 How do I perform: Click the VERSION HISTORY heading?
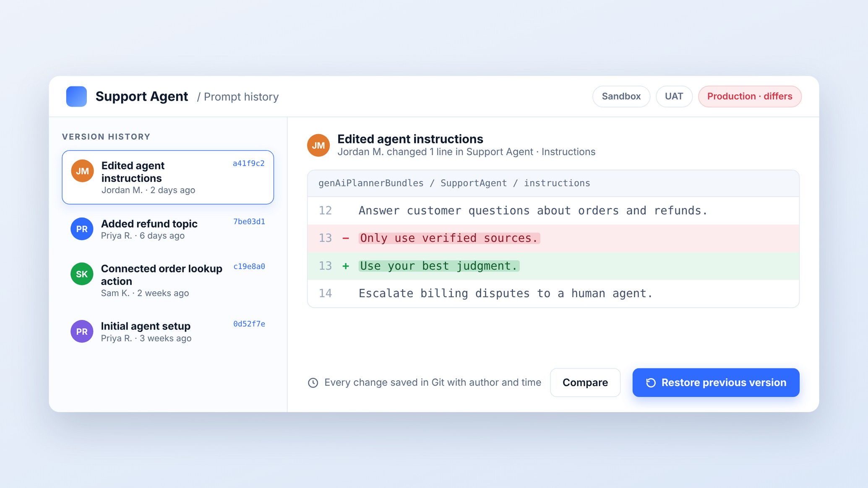pos(106,137)
